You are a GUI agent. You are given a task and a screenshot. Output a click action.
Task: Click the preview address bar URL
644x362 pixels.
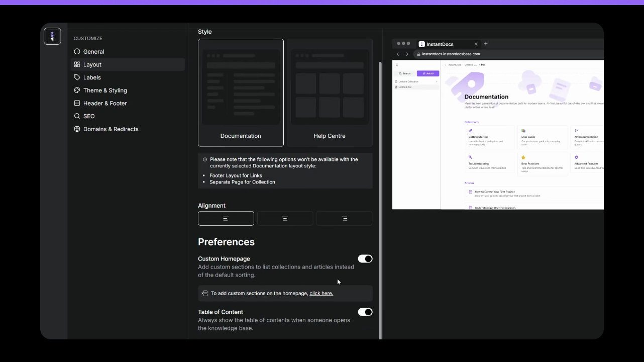click(451, 54)
